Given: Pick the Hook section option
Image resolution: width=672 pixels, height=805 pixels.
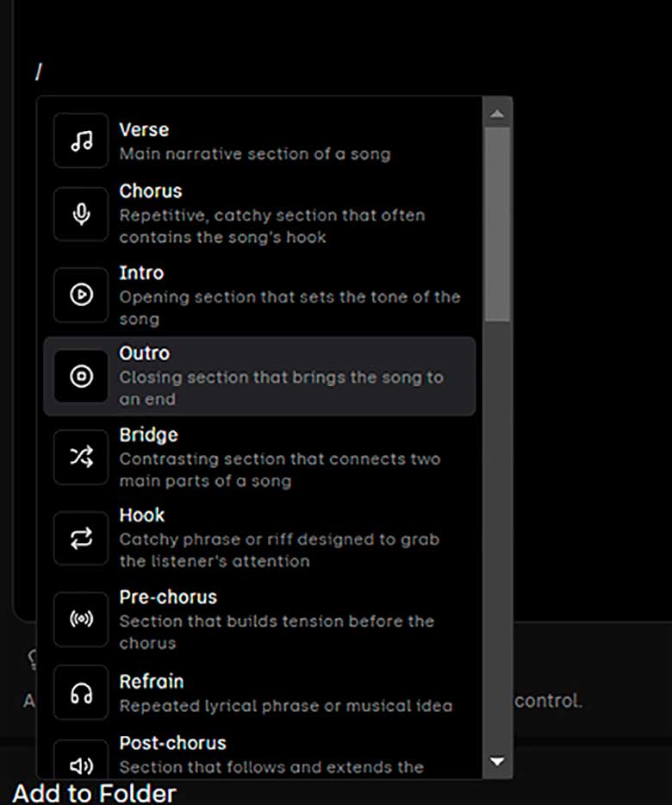Looking at the screenshot, I should click(259, 538).
